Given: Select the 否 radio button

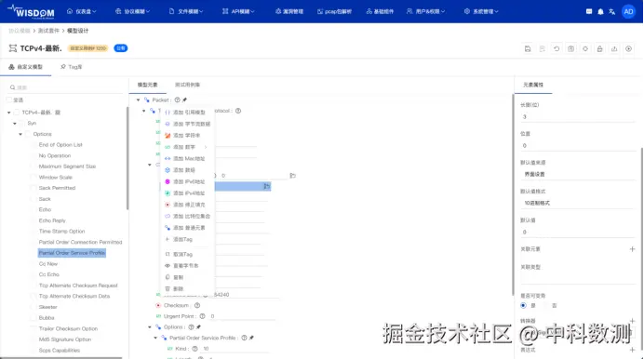Looking at the screenshot, I should 546,305.
